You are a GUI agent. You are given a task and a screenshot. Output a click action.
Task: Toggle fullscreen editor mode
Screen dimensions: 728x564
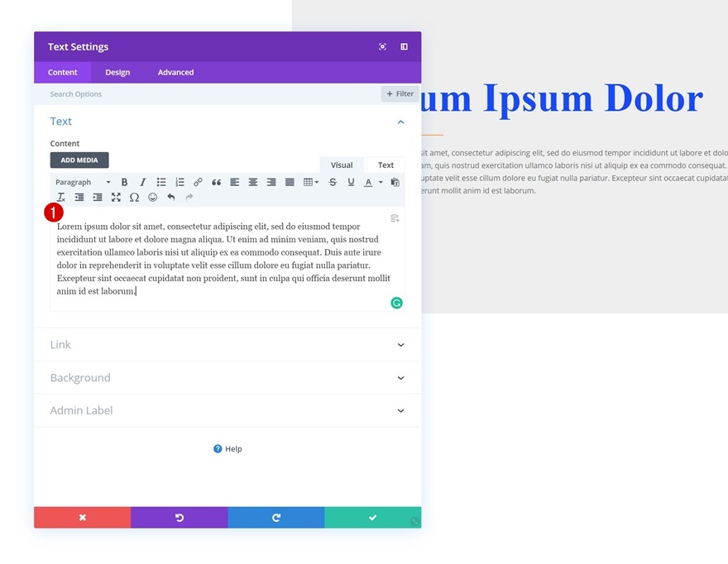point(116,198)
